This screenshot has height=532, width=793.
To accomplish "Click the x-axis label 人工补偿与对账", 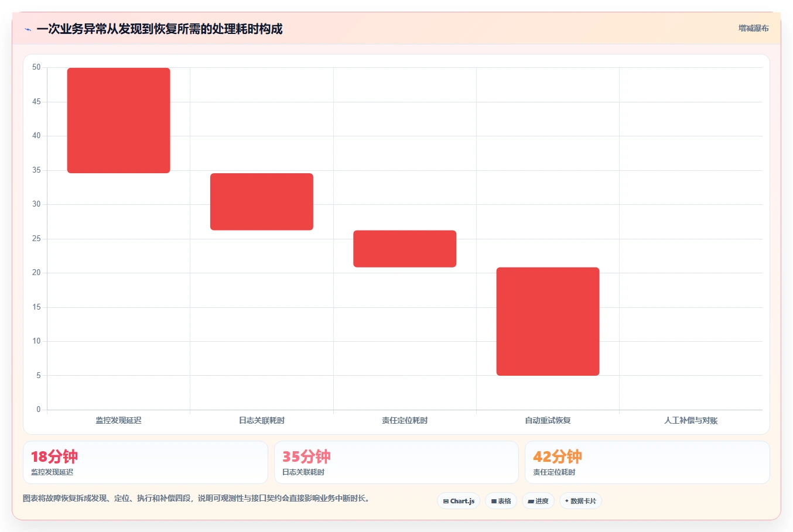I will pyautogui.click(x=691, y=420).
